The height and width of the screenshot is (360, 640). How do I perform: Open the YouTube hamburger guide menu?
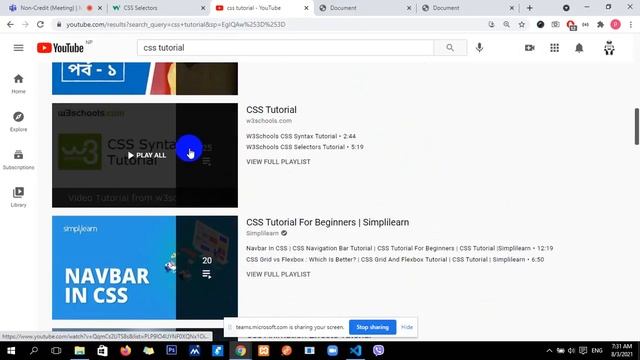point(18,48)
